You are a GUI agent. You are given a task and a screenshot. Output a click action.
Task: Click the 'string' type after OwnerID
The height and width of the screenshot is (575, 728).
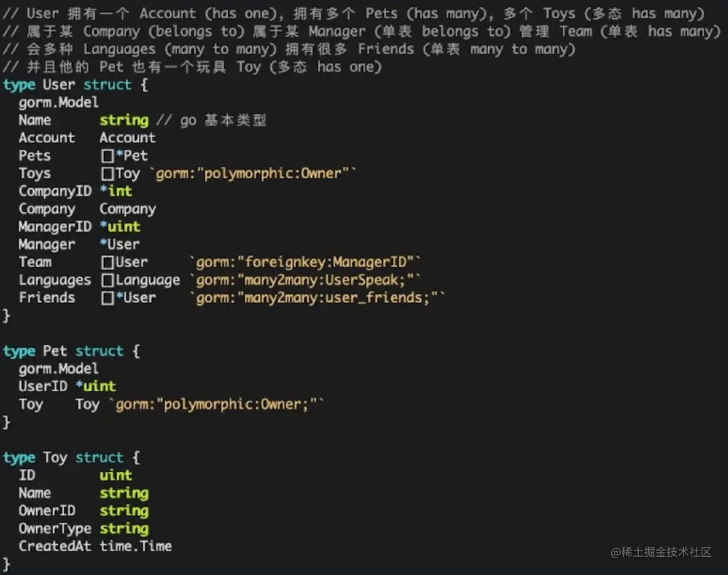(x=124, y=511)
